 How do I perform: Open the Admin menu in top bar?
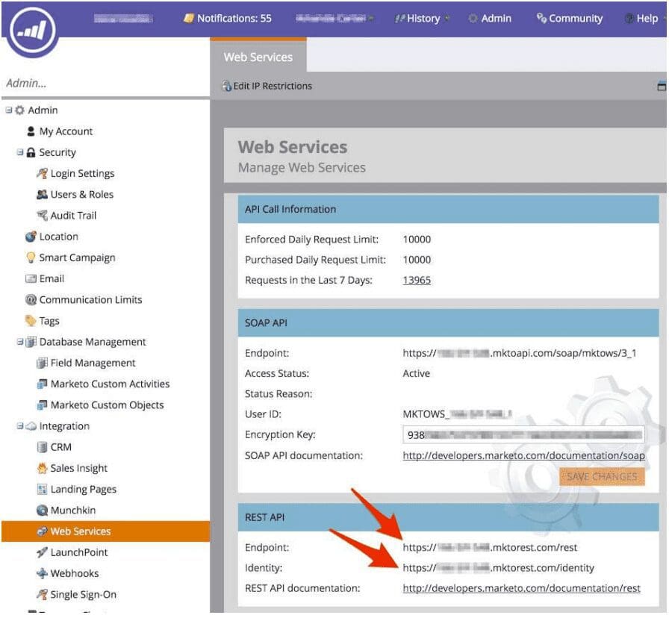(490, 19)
